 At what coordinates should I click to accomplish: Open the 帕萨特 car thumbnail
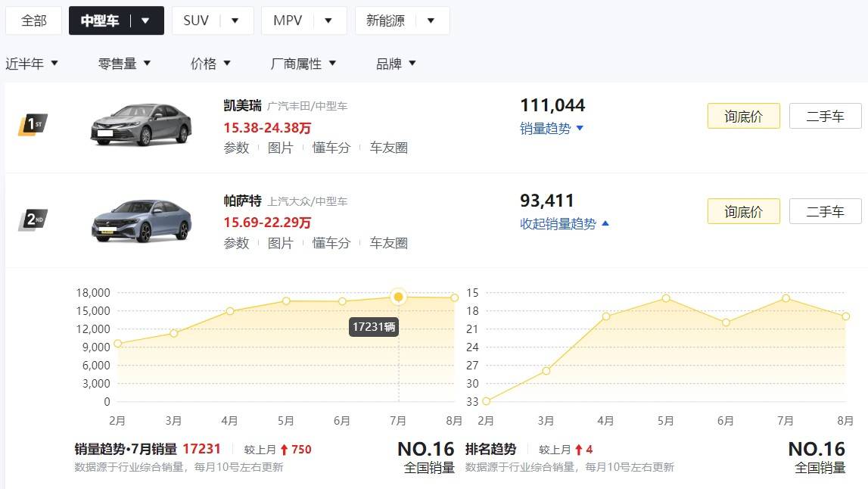(141, 220)
